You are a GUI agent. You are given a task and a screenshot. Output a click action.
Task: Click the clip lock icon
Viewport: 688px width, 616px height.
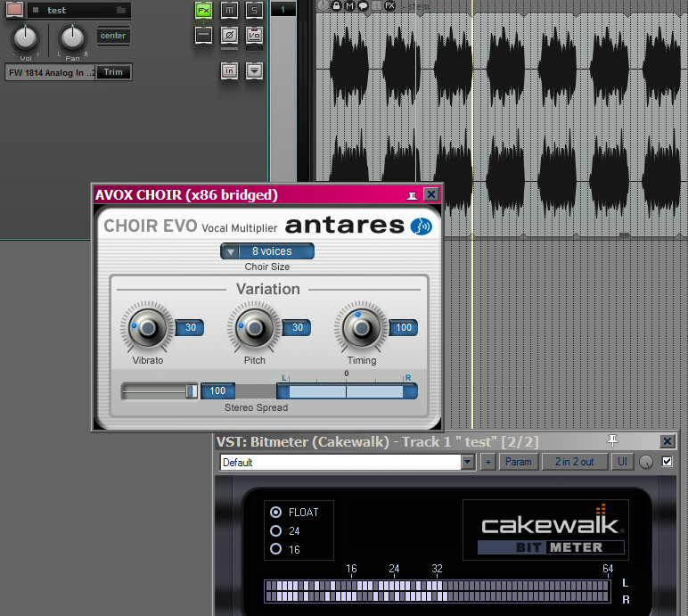point(336,5)
